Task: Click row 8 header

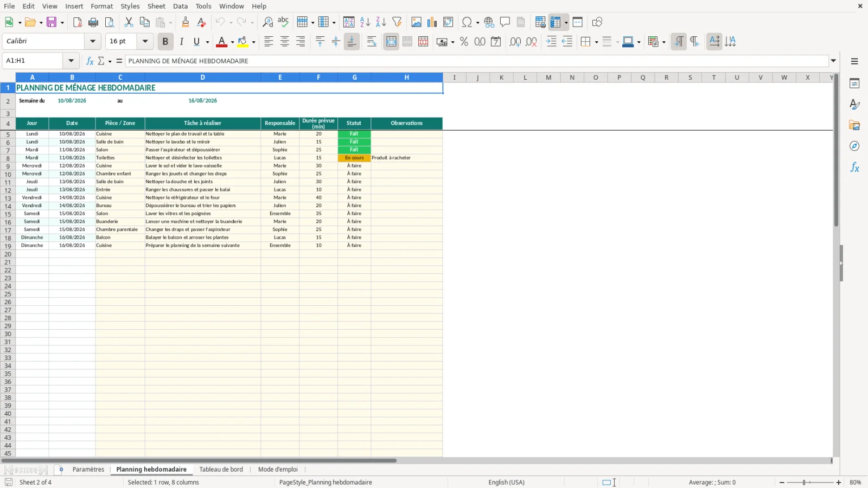Action: (8, 158)
